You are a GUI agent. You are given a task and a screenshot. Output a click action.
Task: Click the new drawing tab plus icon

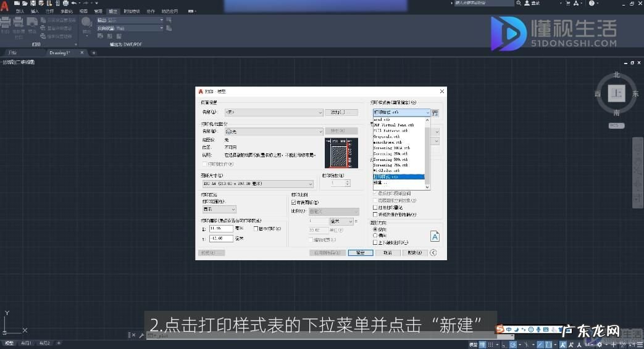94,53
